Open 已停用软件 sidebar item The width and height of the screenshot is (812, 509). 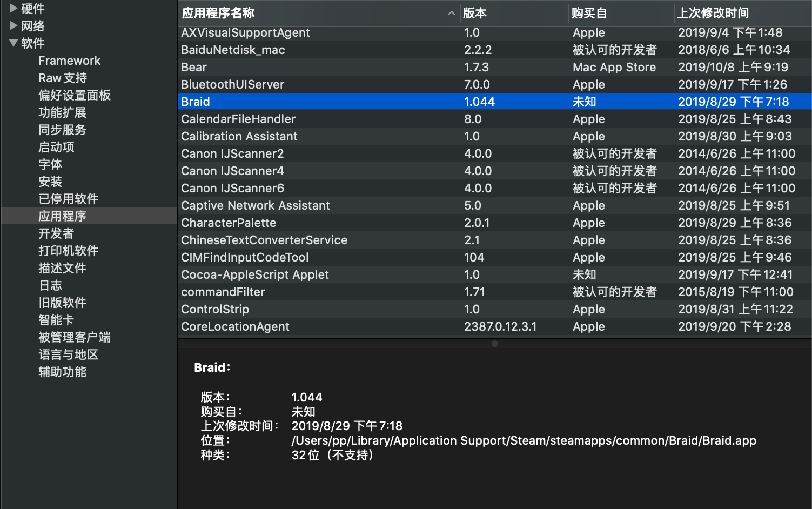point(68,199)
